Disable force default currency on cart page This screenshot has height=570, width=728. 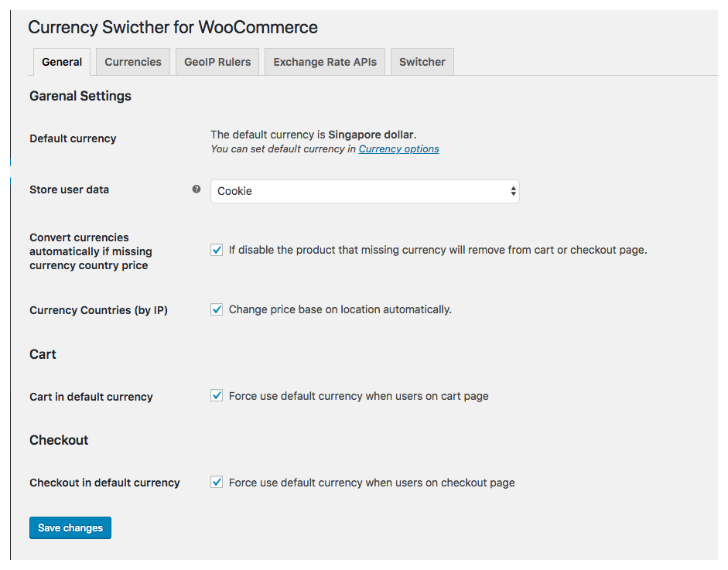[x=217, y=395]
